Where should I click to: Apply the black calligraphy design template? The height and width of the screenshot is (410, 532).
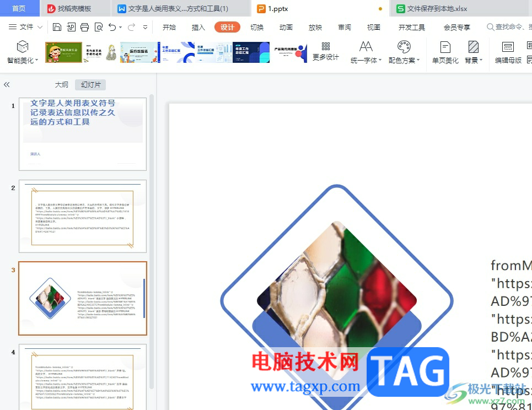pos(101,52)
